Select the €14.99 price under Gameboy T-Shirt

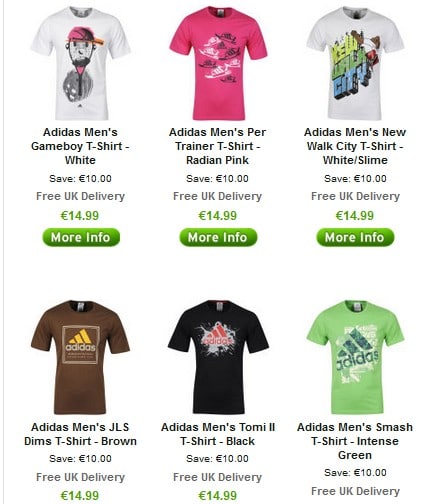click(80, 216)
